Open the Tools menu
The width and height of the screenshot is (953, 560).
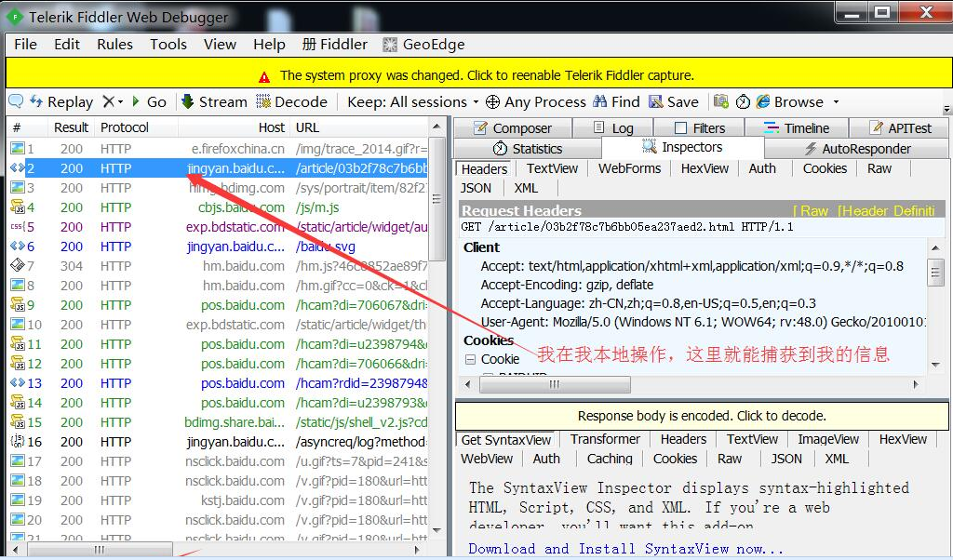coord(168,45)
